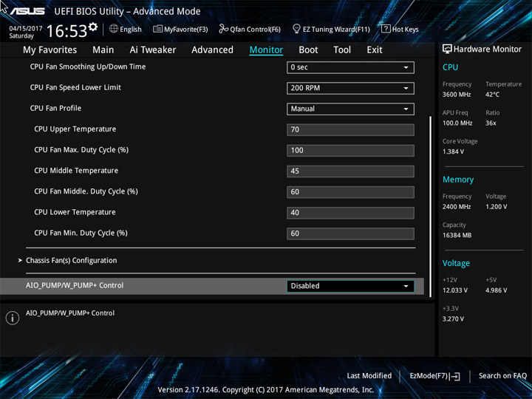Click the info icon in help area
The width and height of the screenshot is (532, 399).
[13, 318]
